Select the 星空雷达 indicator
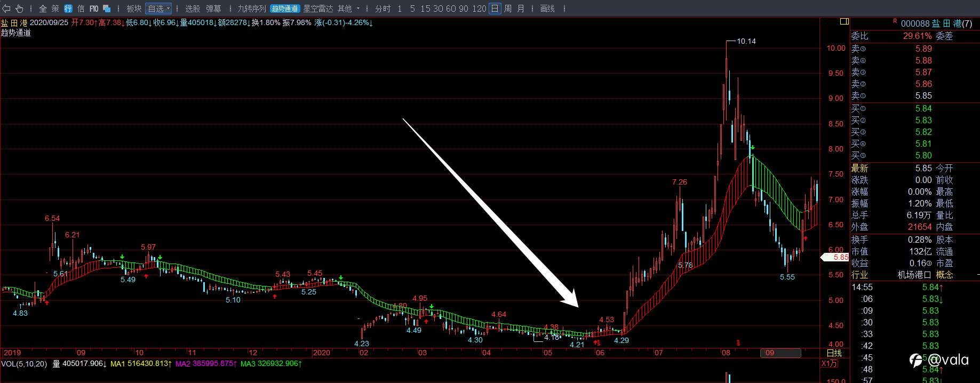This screenshot has width=980, height=383. 318,9
